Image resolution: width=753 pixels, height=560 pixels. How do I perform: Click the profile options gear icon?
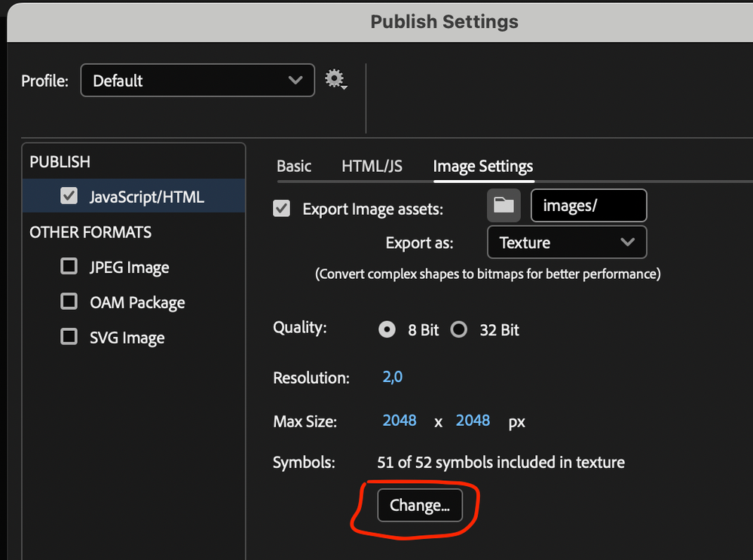point(335,79)
